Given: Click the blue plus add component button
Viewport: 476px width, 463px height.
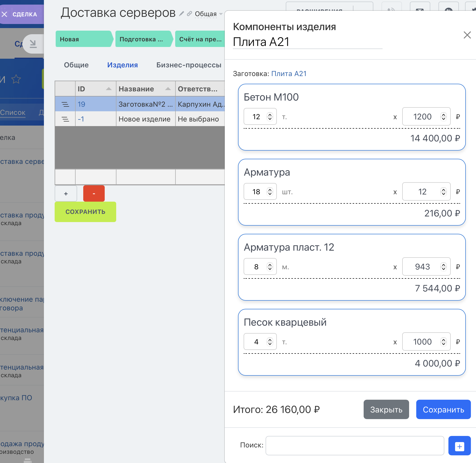Looking at the screenshot, I should coord(459,446).
